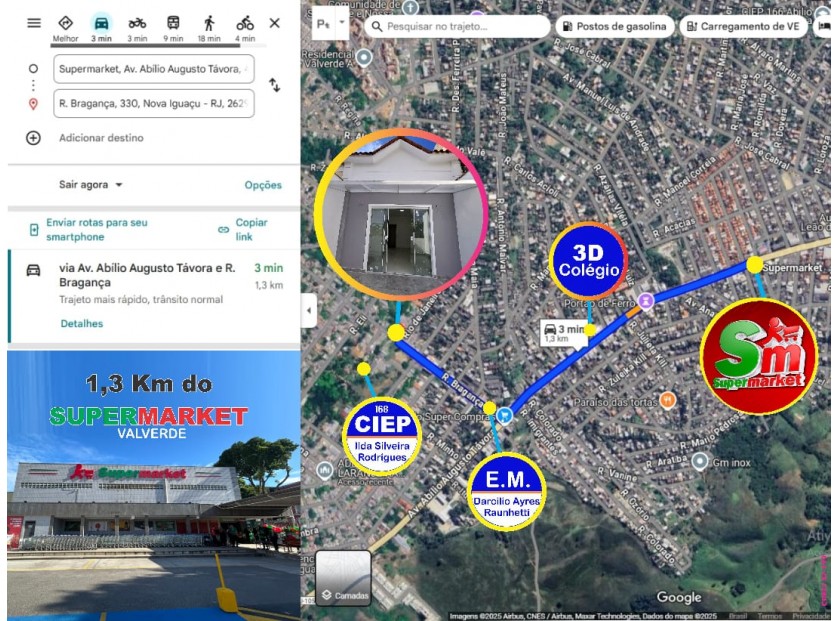Select the Melhor best-route travel mode
This screenshot has width=839, height=621.
click(x=65, y=28)
